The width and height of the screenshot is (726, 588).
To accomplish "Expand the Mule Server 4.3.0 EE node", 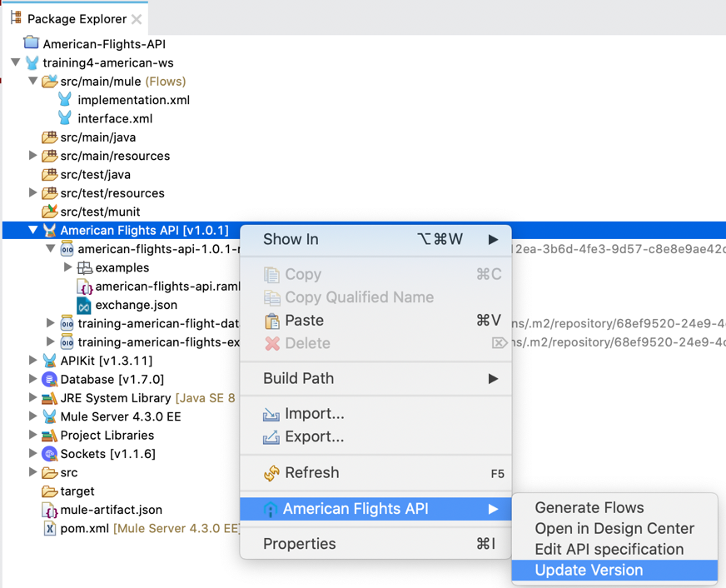I will point(32,416).
